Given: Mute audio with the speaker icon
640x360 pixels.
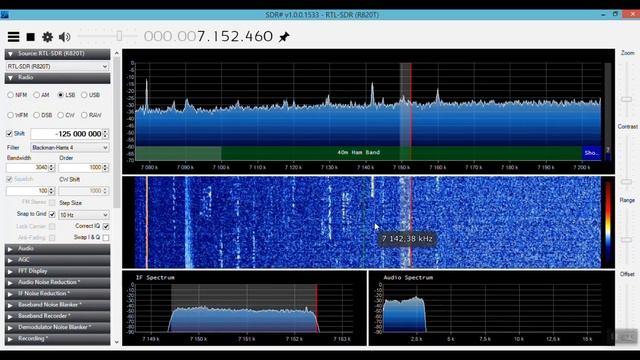Looking at the screenshot, I should [x=64, y=37].
